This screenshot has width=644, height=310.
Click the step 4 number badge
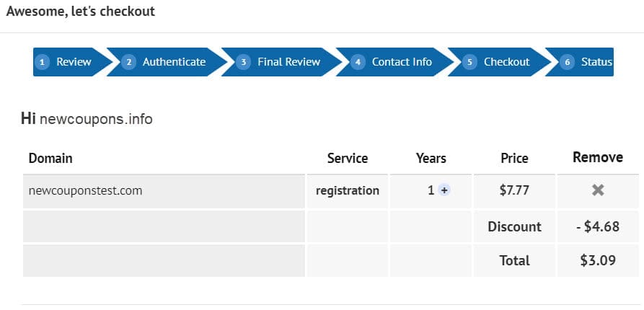tap(358, 62)
